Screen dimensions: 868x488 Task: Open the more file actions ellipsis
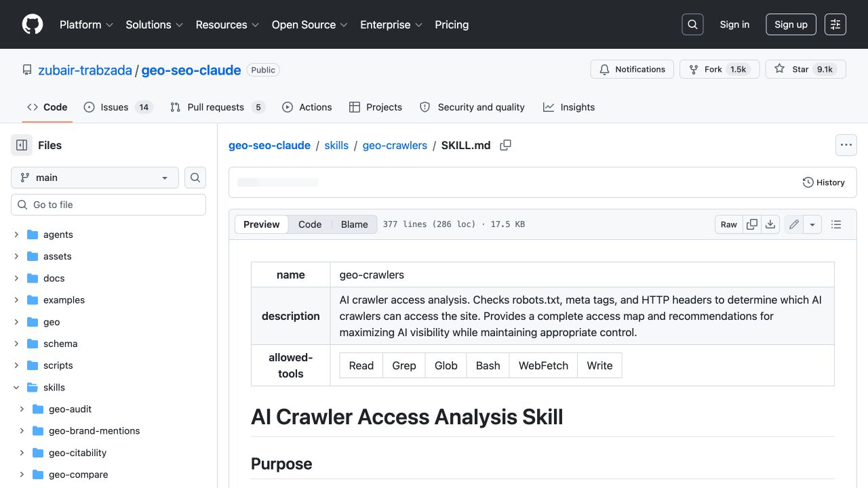[846, 145]
